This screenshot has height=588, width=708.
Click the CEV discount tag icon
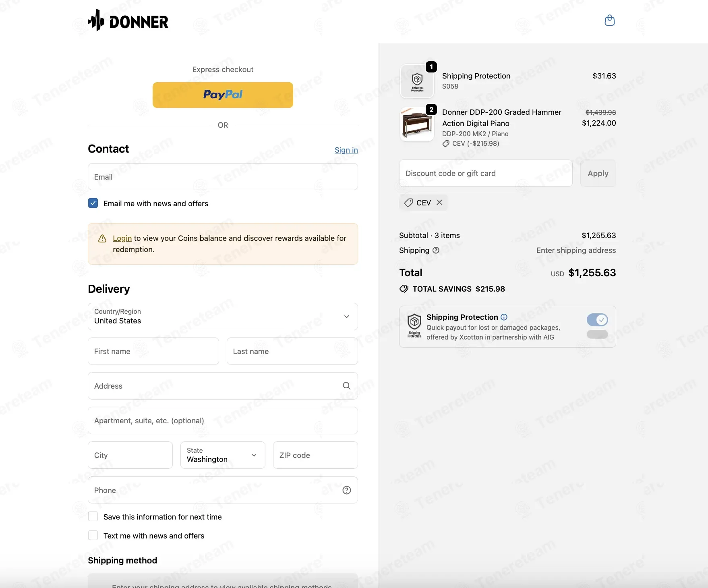[x=409, y=203]
